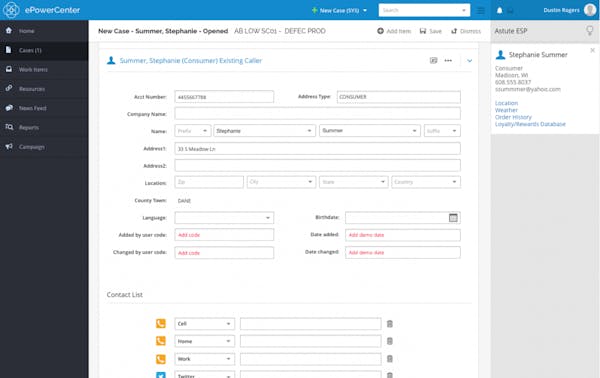Open the Weather link
This screenshot has width=600, height=378.
(x=506, y=110)
